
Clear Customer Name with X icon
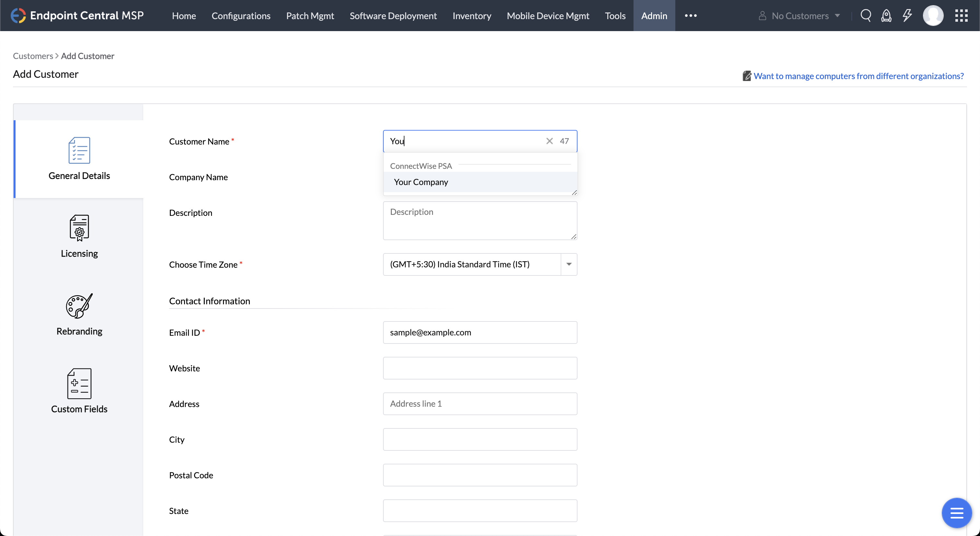549,141
